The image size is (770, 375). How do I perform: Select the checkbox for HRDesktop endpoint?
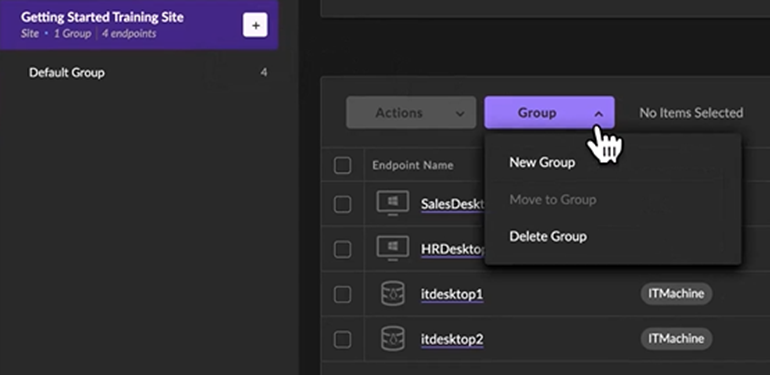pos(342,249)
